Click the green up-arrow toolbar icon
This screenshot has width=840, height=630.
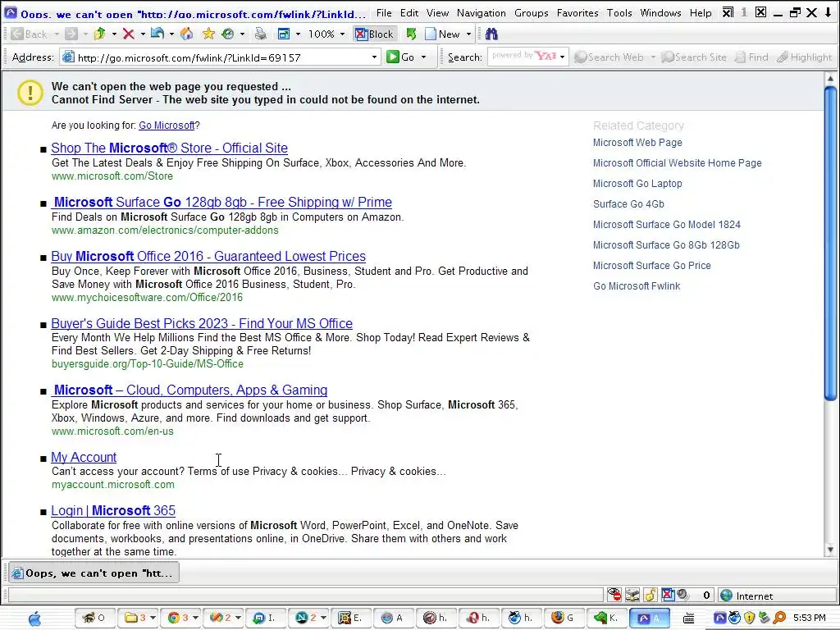pyautogui.click(x=100, y=34)
